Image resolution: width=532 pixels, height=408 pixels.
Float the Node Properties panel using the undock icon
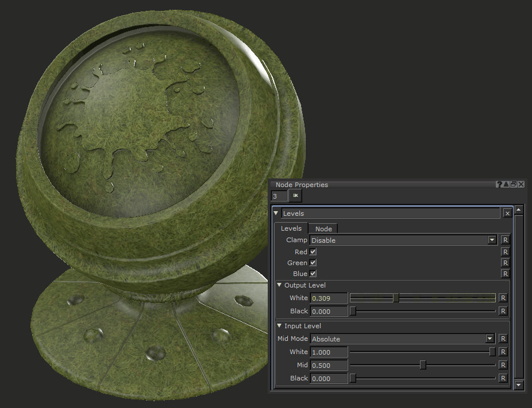click(514, 184)
